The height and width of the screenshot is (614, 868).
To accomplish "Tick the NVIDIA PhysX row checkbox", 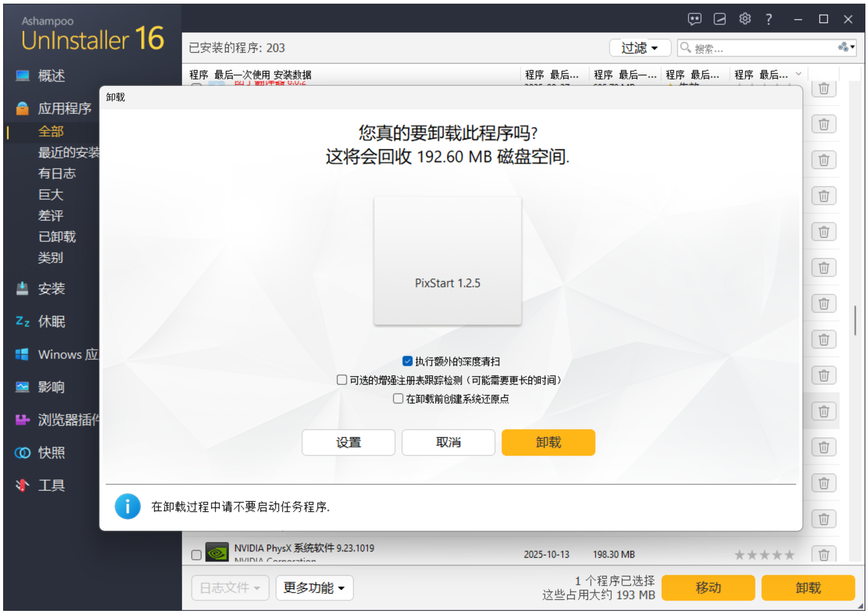I will click(196, 555).
